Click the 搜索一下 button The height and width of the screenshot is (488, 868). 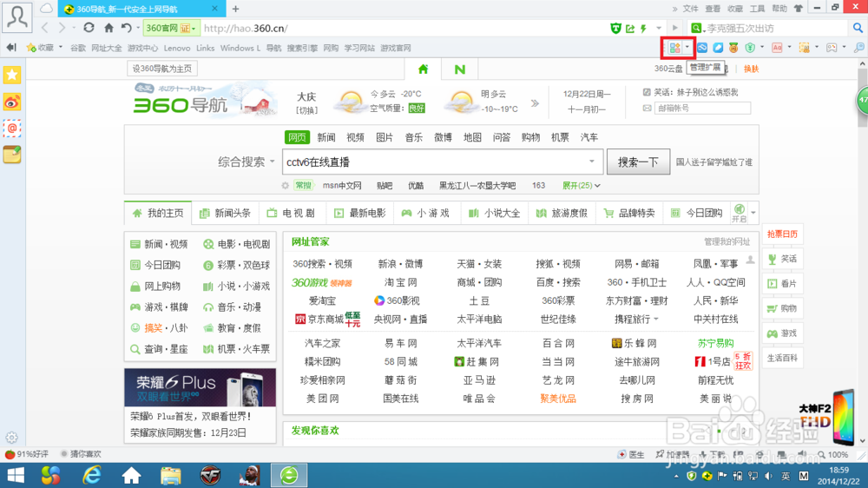pyautogui.click(x=638, y=162)
